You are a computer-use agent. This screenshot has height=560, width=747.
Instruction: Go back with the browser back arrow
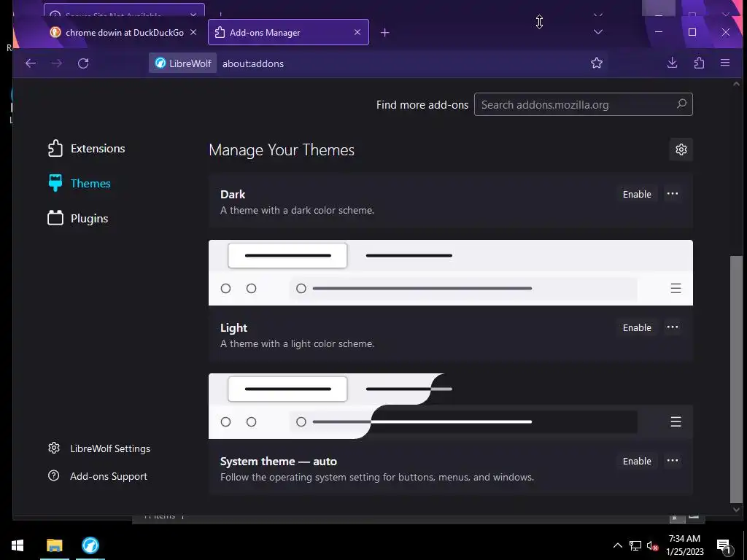[31, 63]
